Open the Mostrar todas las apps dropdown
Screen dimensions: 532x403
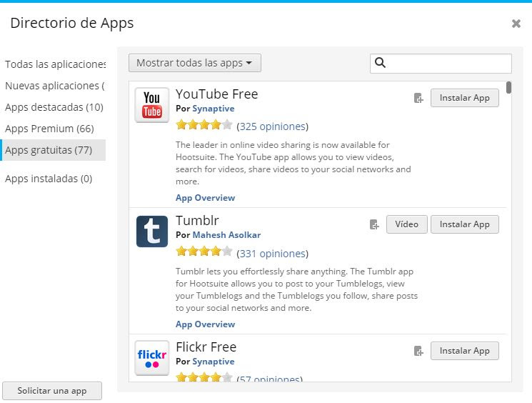(195, 63)
